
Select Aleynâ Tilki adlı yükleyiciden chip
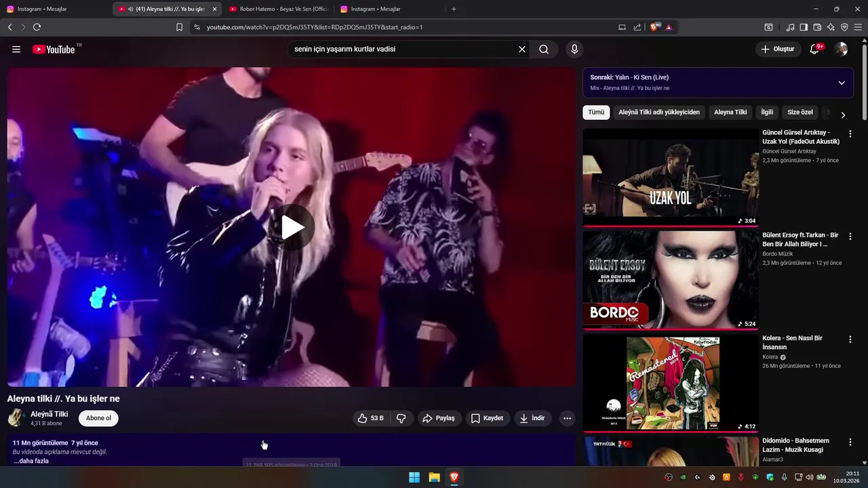click(x=659, y=113)
